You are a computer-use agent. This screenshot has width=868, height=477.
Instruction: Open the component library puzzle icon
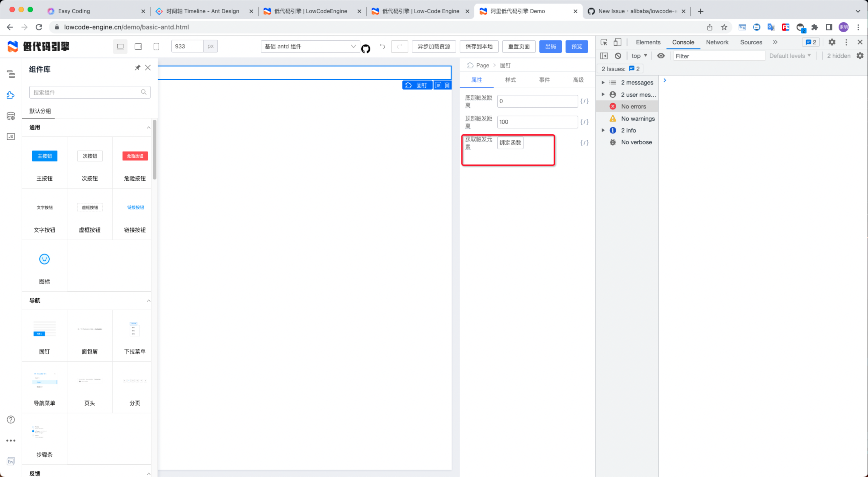10,95
